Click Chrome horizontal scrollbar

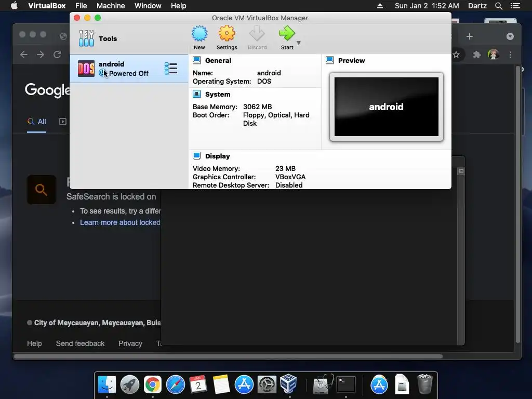tap(228, 356)
